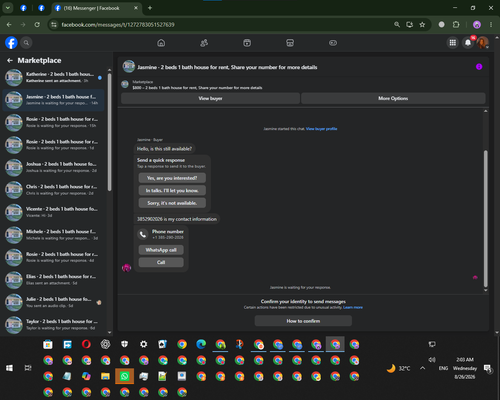Screen dimensions: 500x400
Task: Click the zoom magnifier icon in address bar
Action: [397, 25]
